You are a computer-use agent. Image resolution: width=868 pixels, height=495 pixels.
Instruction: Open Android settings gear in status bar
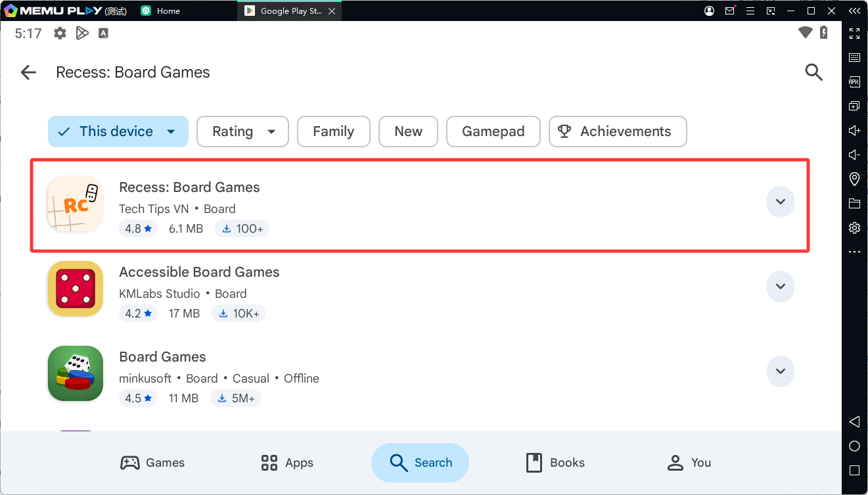click(60, 33)
